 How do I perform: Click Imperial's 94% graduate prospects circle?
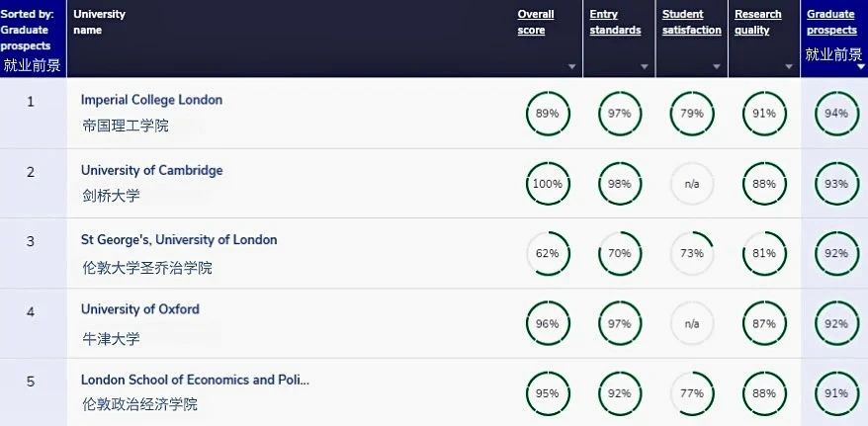click(x=836, y=114)
